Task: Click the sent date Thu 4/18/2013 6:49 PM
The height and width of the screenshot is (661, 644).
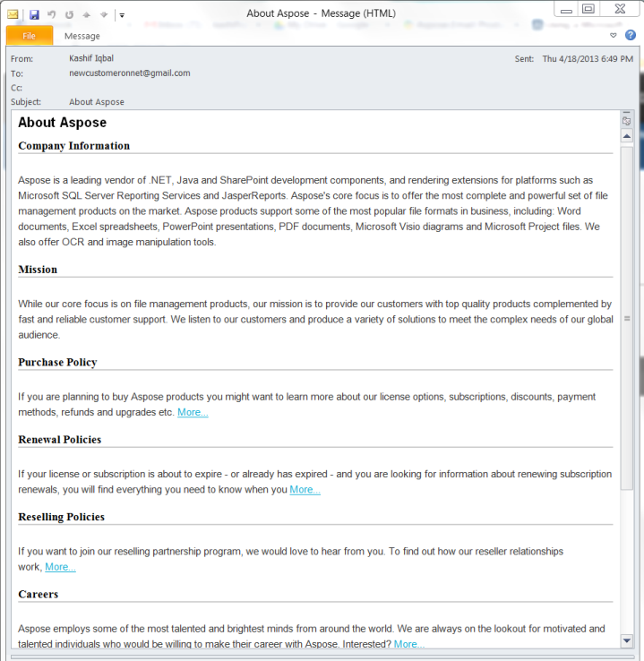Action: point(588,58)
